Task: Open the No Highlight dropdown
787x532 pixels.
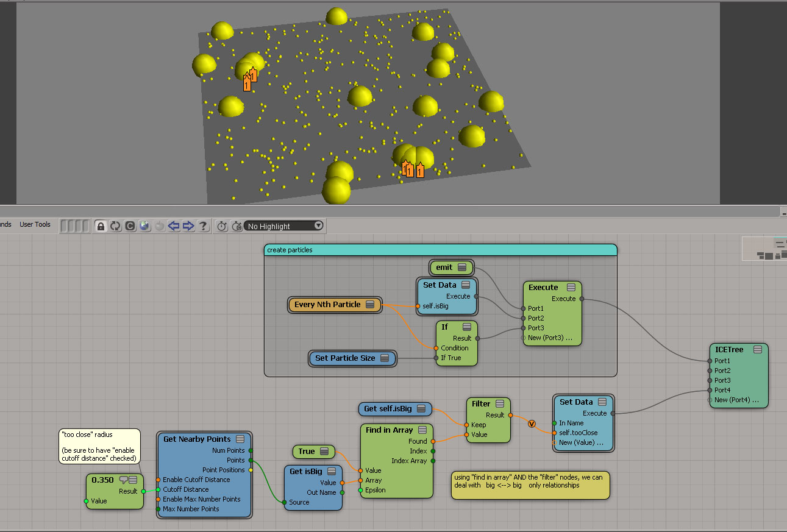Action: tap(284, 226)
